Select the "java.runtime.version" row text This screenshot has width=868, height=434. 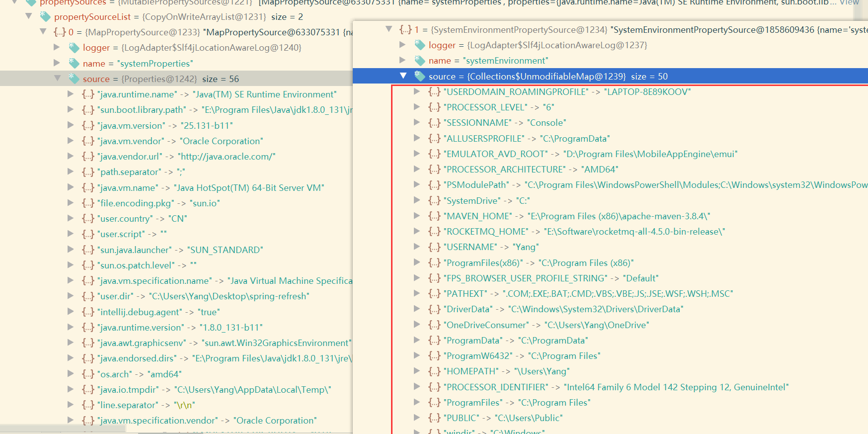pos(180,328)
